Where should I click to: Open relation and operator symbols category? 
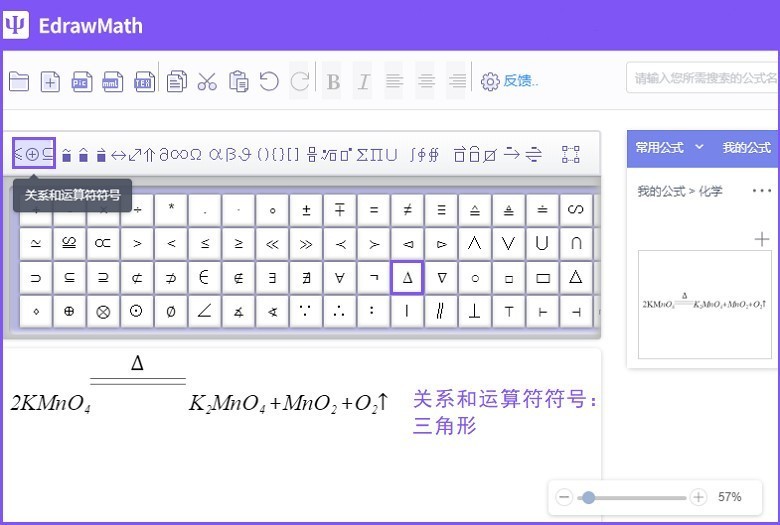pyautogui.click(x=34, y=154)
